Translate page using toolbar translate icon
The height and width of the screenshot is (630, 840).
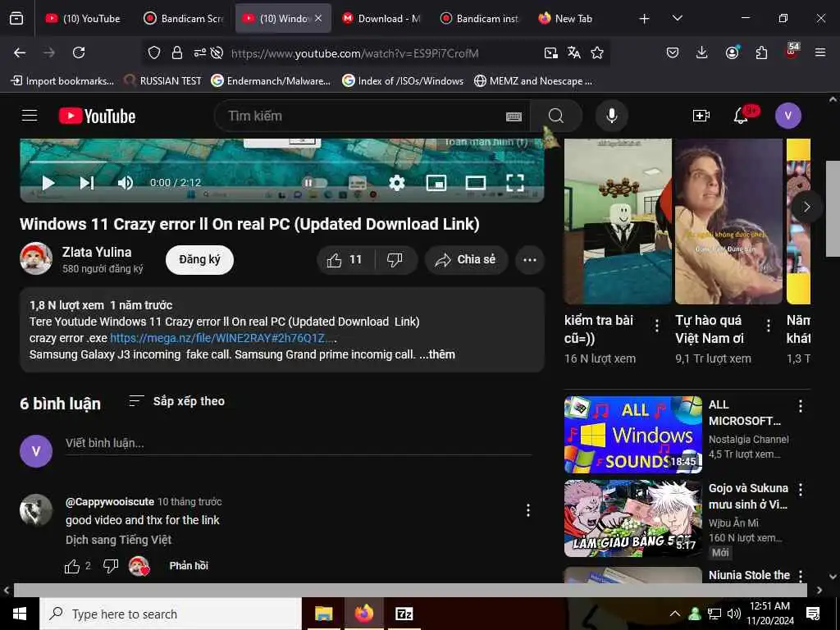coord(573,52)
